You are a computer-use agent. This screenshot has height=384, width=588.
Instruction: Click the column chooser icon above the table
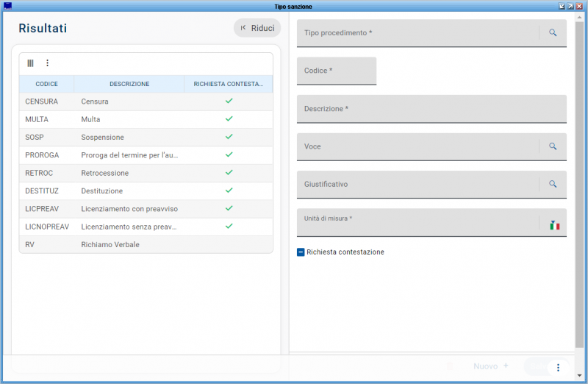click(30, 63)
